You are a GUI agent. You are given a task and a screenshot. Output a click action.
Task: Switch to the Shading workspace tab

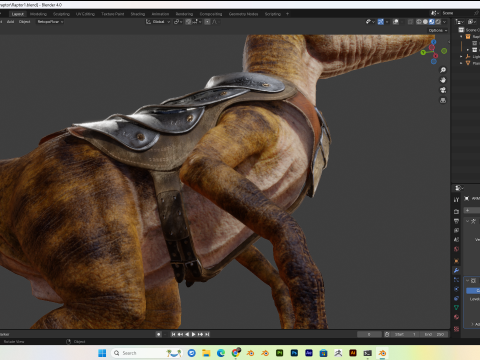pos(138,14)
